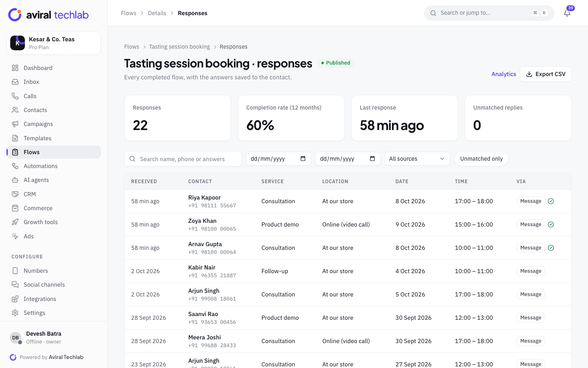Go to Flows in top breadcrumb
This screenshot has height=368, width=588.
coord(129,13)
